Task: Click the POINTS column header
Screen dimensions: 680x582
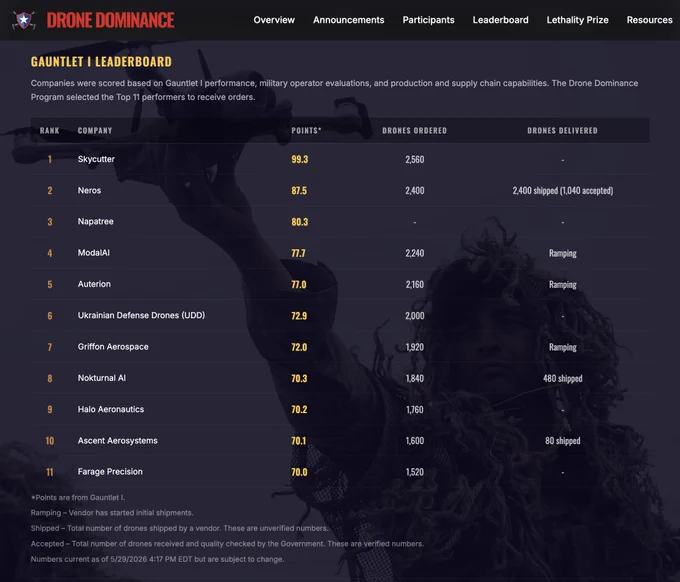Action: [x=306, y=131]
